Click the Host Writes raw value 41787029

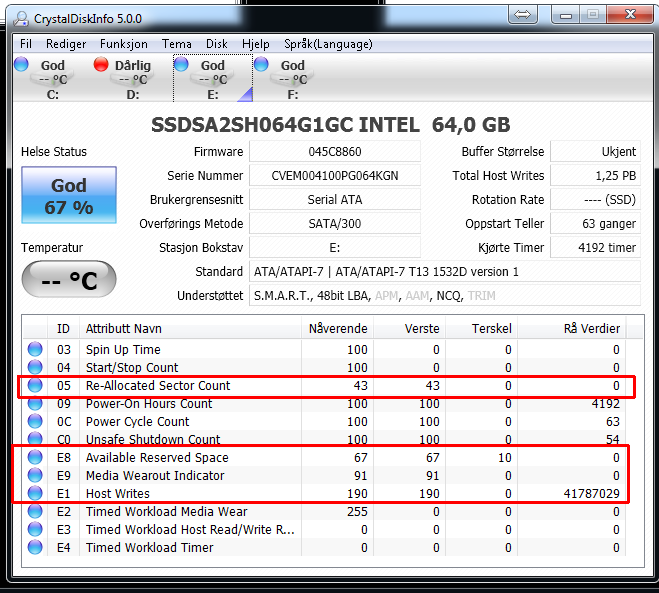(x=591, y=493)
